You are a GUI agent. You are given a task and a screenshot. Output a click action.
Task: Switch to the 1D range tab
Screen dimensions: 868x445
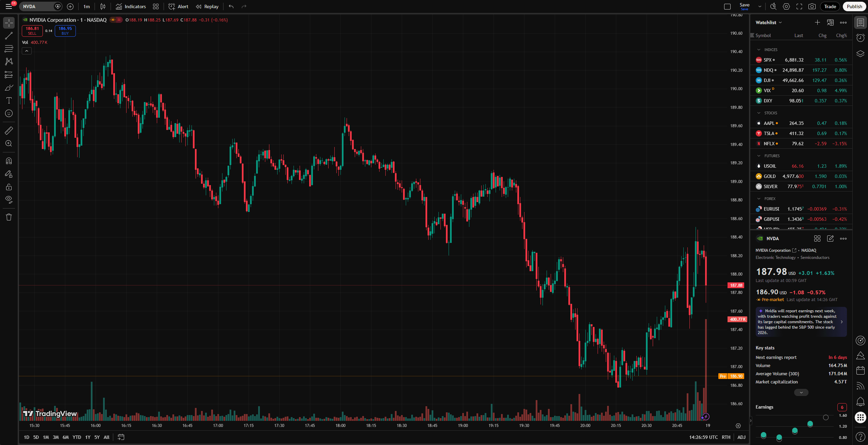click(26, 437)
